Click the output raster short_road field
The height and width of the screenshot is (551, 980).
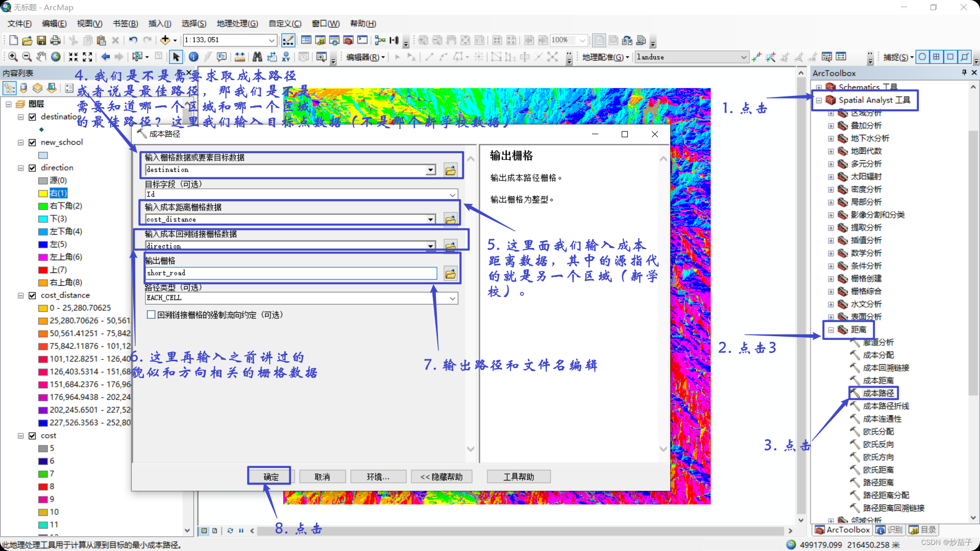click(x=291, y=273)
